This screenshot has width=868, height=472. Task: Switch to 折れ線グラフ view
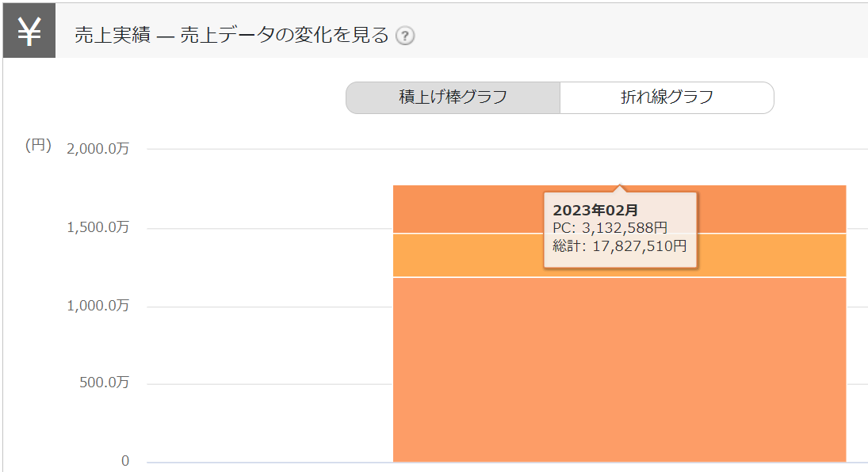click(x=667, y=97)
